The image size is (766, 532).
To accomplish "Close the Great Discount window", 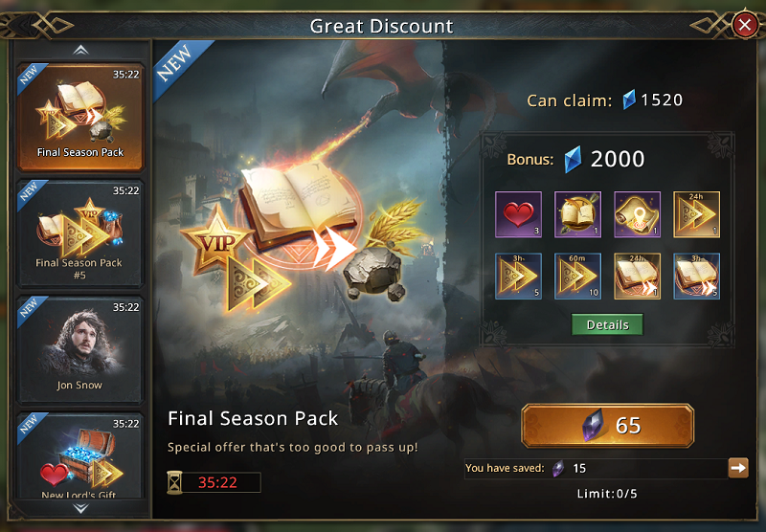I will (745, 25).
